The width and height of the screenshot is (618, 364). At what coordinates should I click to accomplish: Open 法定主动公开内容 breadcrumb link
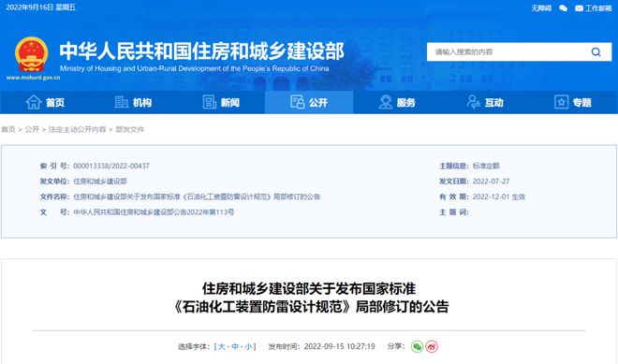point(77,129)
